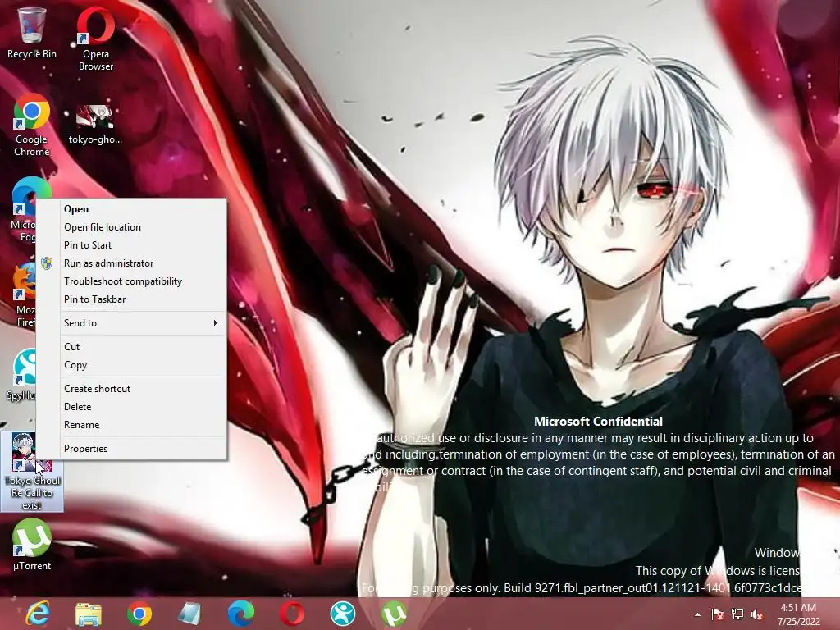Open Microsoft Edge from the taskbar

240,614
